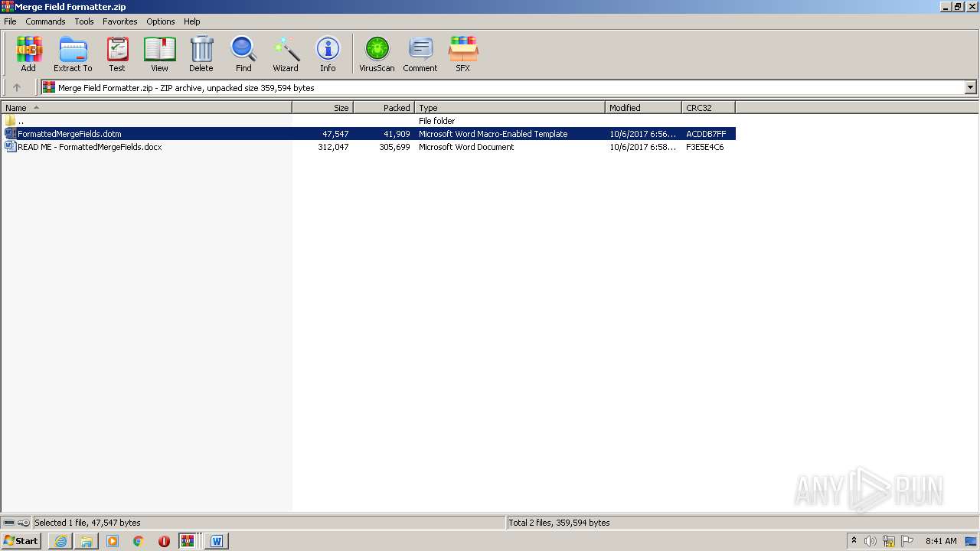Viewport: 980px width, 551px height.
Task: Click the '..' parent folder entry
Action: (x=21, y=120)
